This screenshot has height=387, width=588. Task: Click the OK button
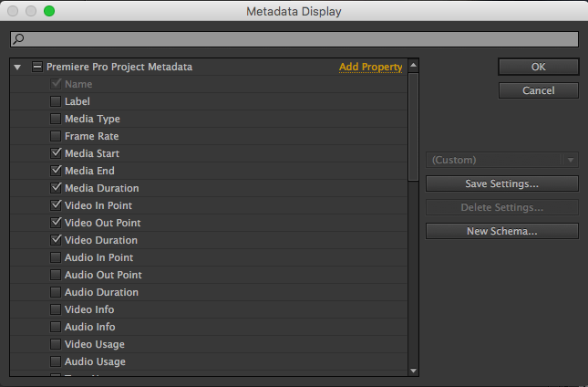pos(538,67)
